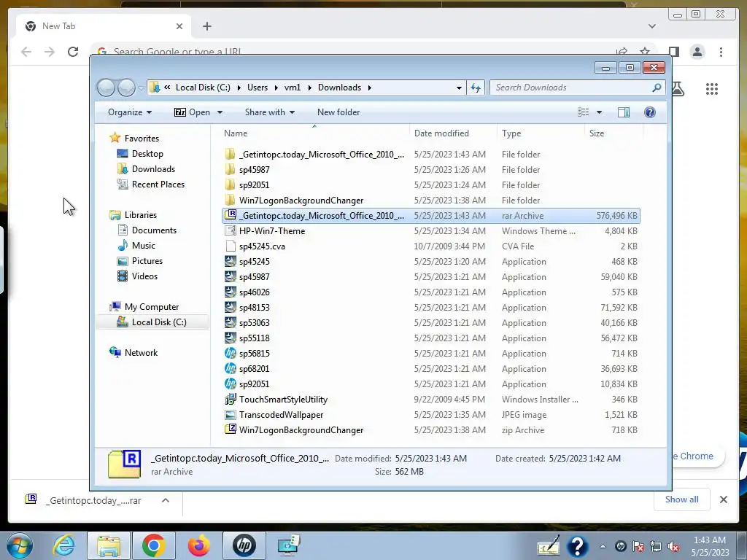The height and width of the screenshot is (560, 747).
Task: Open the Organize dropdown menu
Action: pos(130,112)
